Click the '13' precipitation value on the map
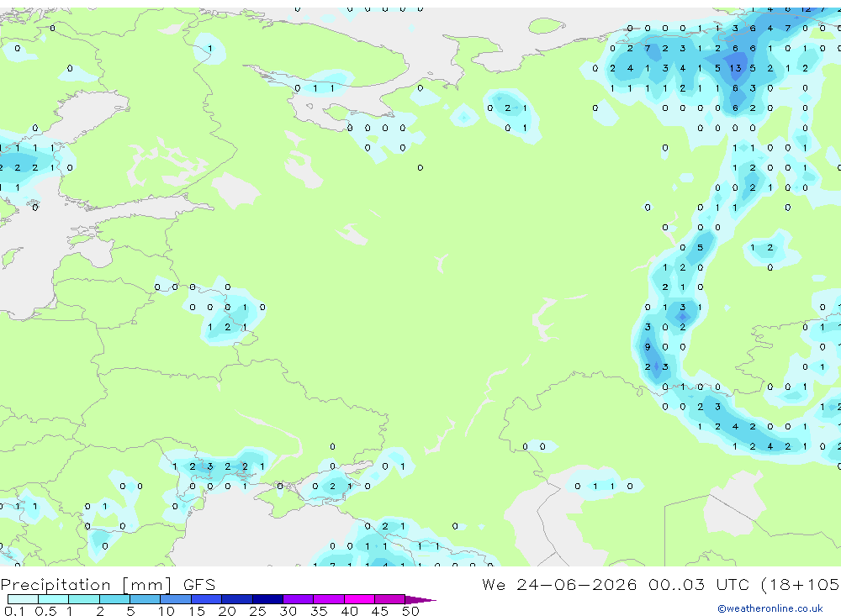841x616 pixels. point(735,68)
